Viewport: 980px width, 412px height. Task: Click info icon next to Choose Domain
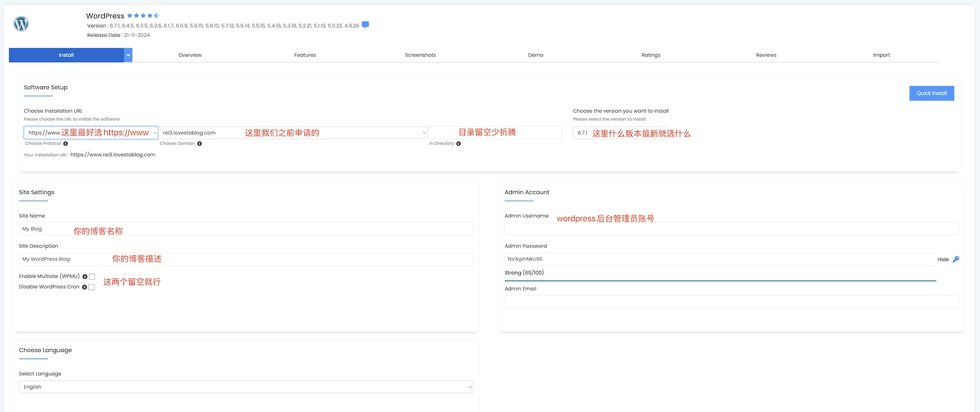pyautogui.click(x=199, y=144)
